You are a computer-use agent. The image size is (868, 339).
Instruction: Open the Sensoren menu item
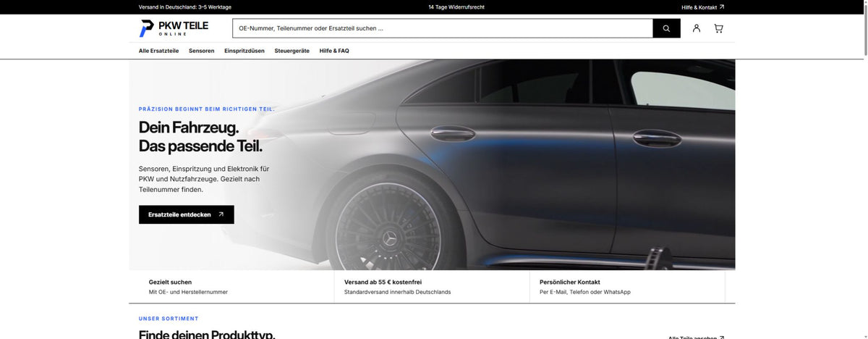pos(202,51)
